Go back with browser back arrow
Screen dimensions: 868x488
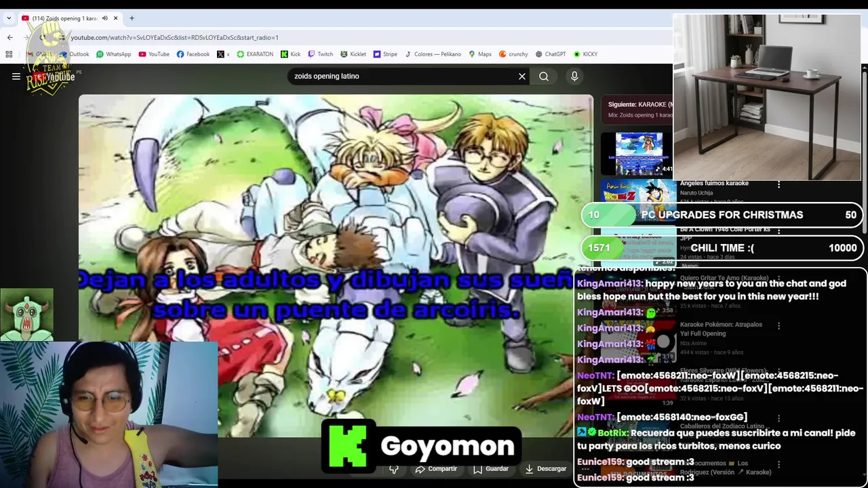(9, 37)
